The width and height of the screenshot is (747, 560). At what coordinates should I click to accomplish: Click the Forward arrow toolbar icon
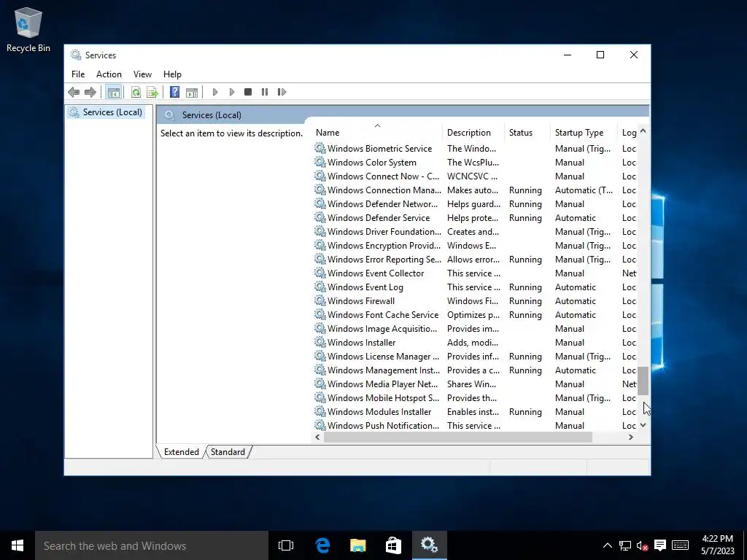[90, 92]
